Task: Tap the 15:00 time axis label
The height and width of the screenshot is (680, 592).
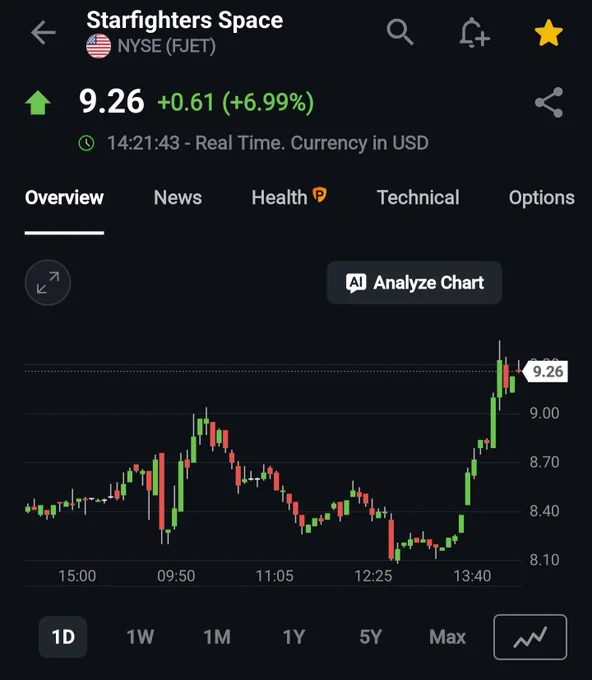Action: [x=77, y=576]
